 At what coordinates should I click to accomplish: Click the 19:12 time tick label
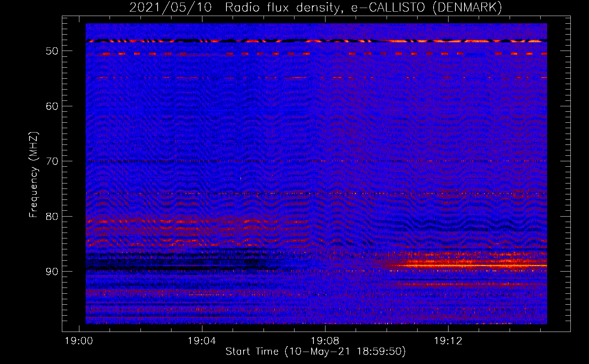pyautogui.click(x=448, y=341)
